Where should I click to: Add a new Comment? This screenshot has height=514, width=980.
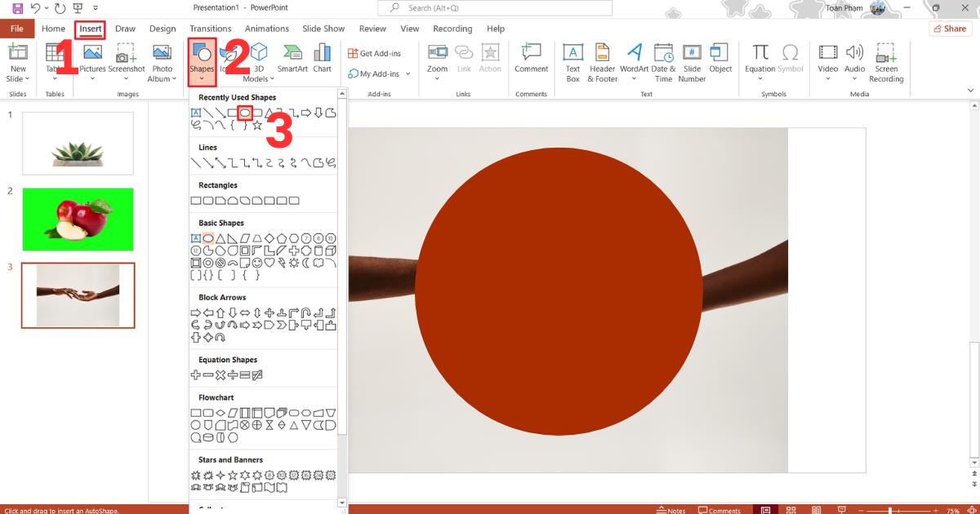[531, 58]
